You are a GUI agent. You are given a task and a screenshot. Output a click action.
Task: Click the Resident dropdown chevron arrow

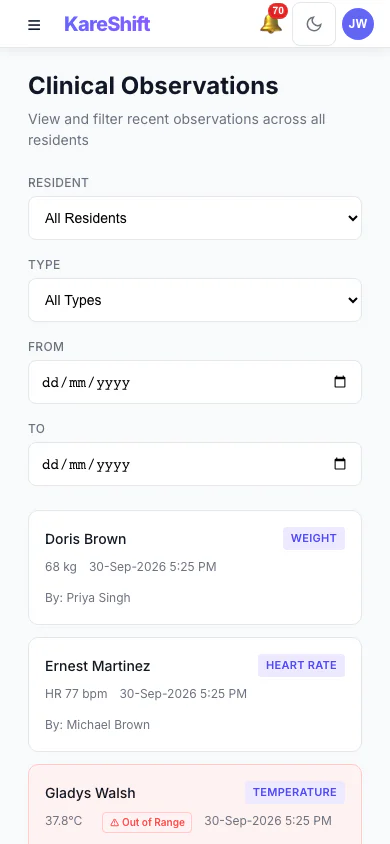coord(352,218)
